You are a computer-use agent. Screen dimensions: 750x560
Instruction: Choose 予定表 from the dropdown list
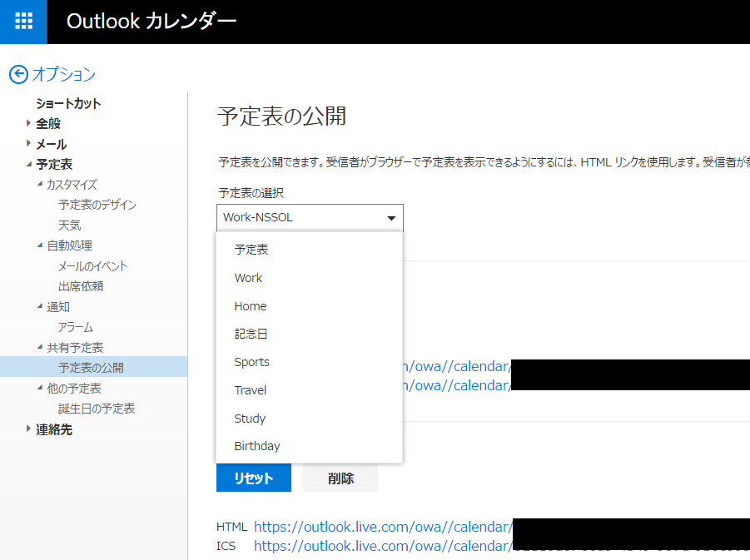309,250
